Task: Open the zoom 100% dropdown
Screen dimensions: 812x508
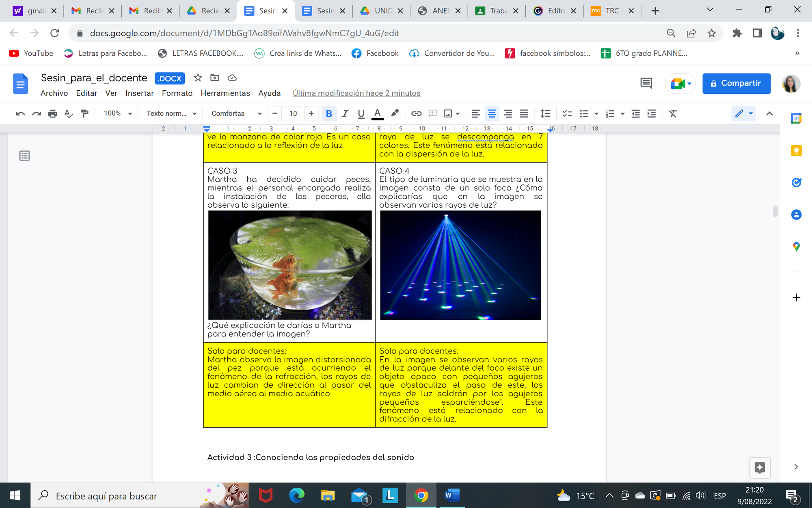Action: click(x=118, y=113)
